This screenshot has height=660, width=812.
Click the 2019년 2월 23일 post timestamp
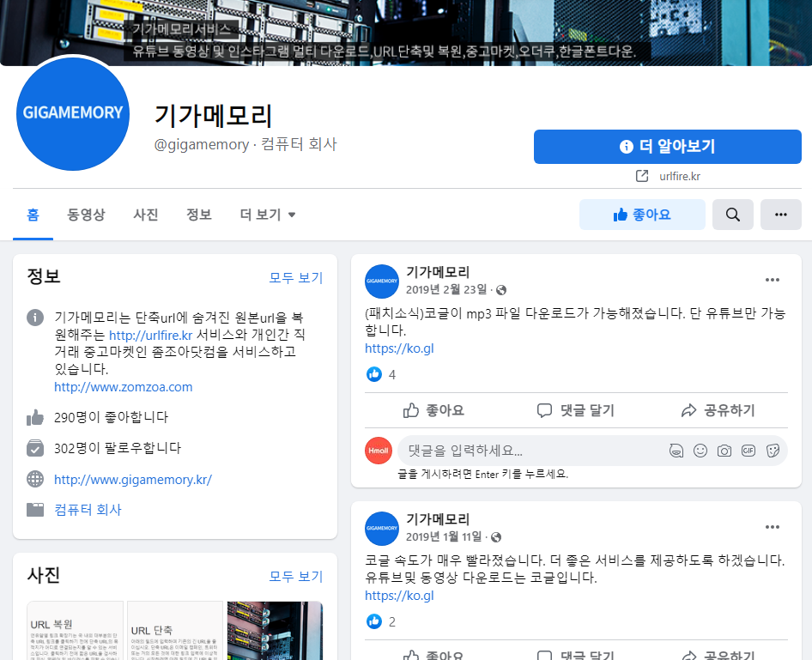(446, 289)
